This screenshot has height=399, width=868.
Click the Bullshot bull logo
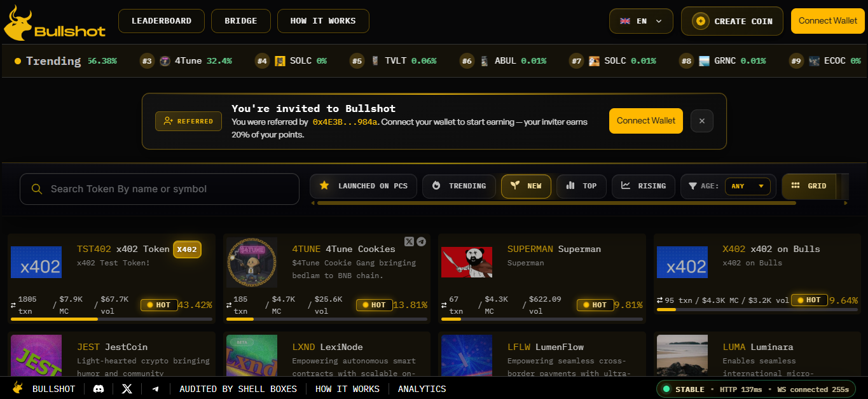click(x=18, y=23)
